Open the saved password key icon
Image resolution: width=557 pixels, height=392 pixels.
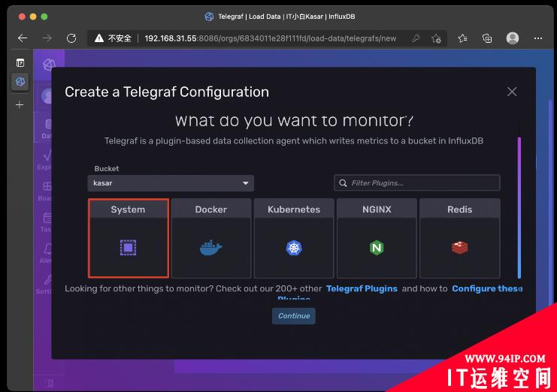[416, 38]
